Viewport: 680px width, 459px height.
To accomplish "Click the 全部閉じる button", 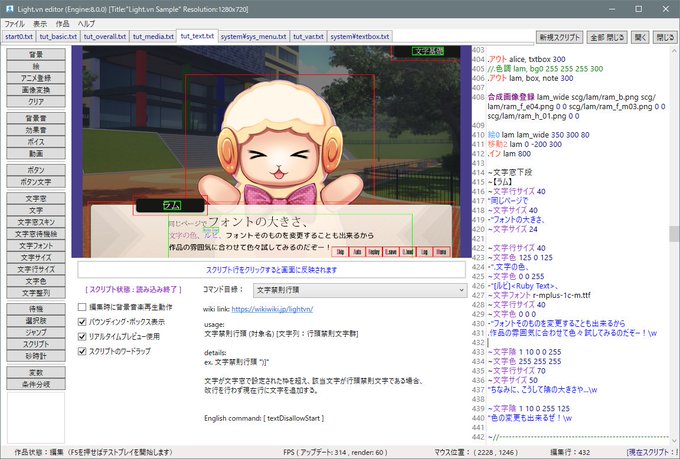I will click(x=607, y=37).
